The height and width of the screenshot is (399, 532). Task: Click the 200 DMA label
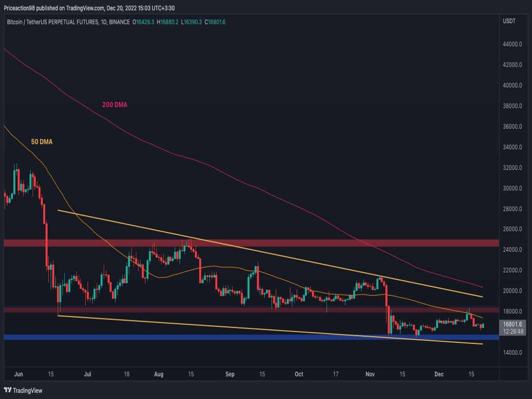tap(114, 105)
